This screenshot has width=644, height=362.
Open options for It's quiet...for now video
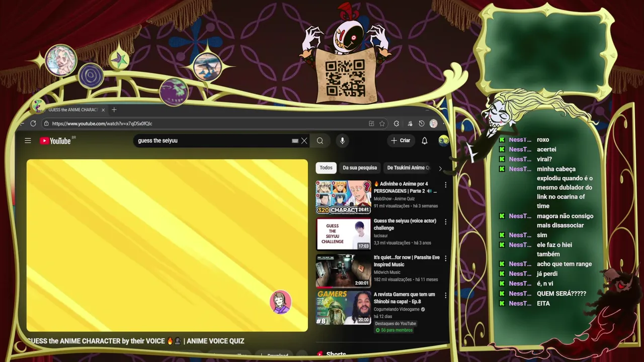(x=445, y=258)
